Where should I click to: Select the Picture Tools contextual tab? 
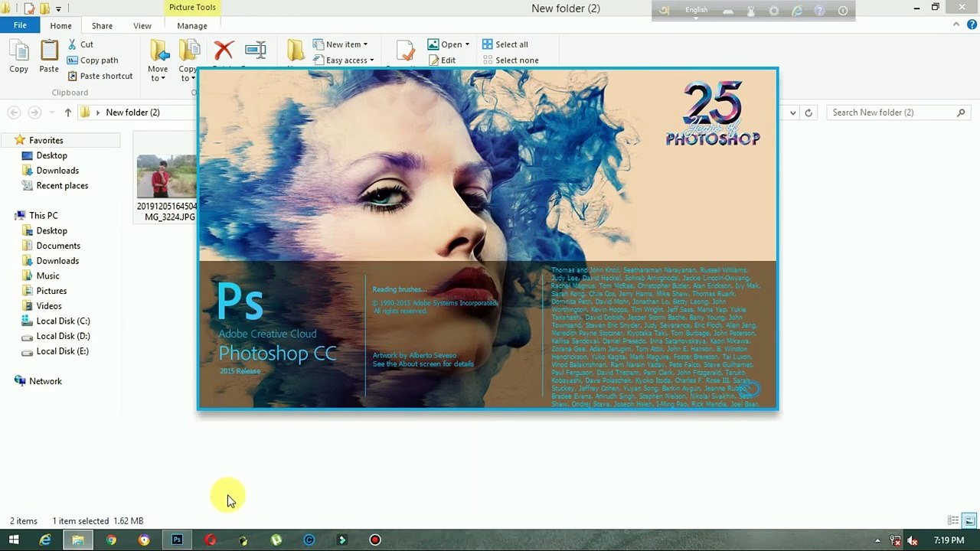click(x=192, y=8)
